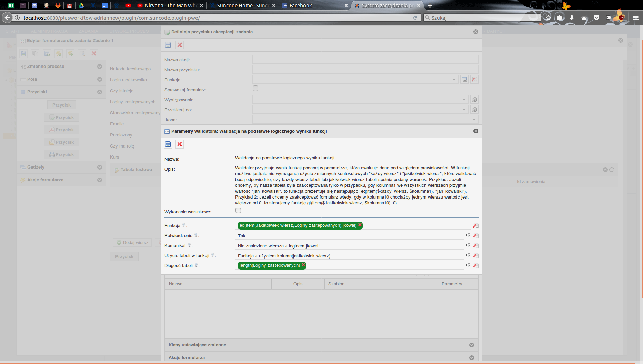Expand the Gadżety panel in the form editor
The width and height of the screenshot is (643, 364).
tap(100, 167)
